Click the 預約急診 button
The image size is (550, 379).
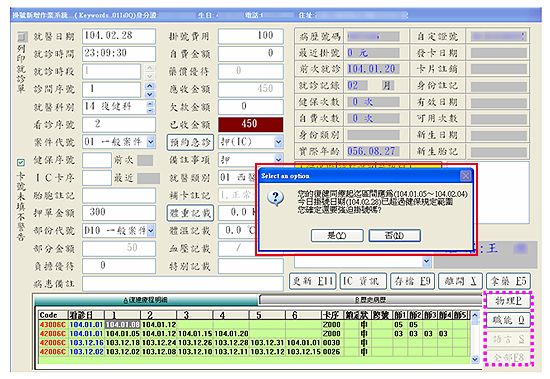(190, 142)
